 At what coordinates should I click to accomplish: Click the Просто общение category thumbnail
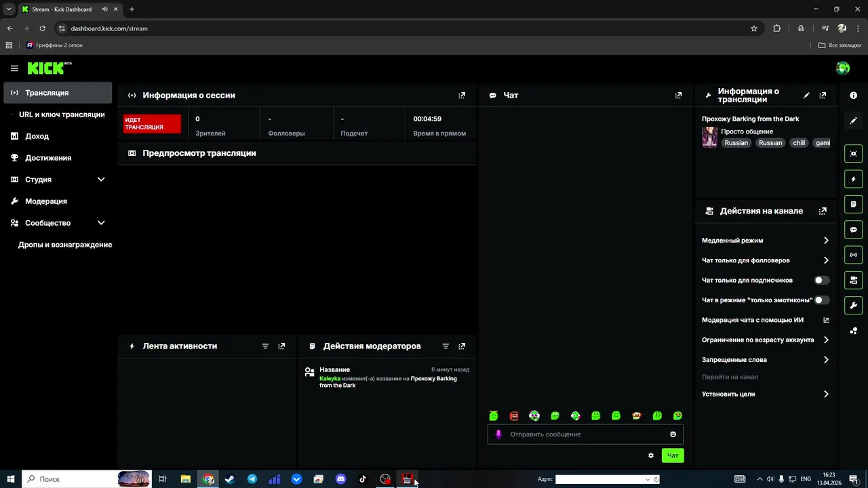coord(709,137)
